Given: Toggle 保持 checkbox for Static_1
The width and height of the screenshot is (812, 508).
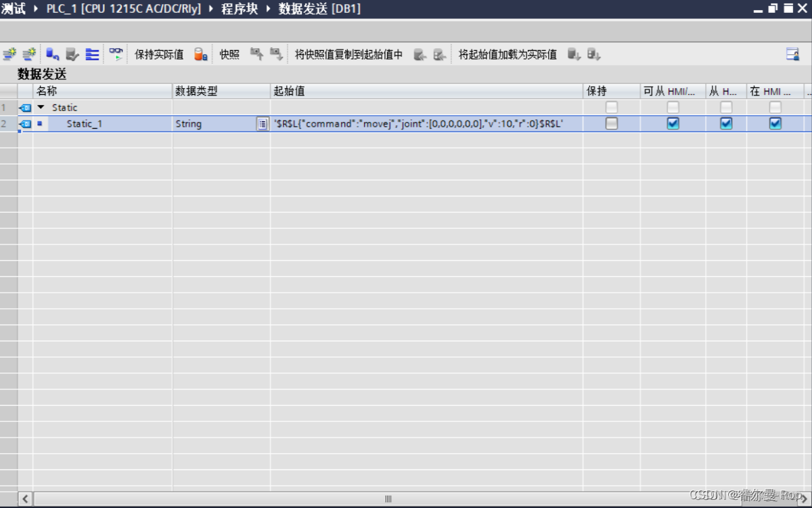Looking at the screenshot, I should (x=612, y=123).
